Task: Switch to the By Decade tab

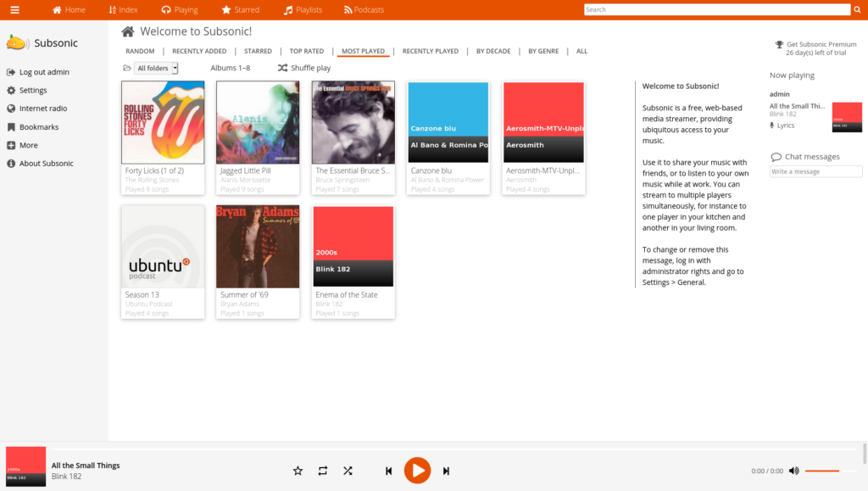Action: 493,51
